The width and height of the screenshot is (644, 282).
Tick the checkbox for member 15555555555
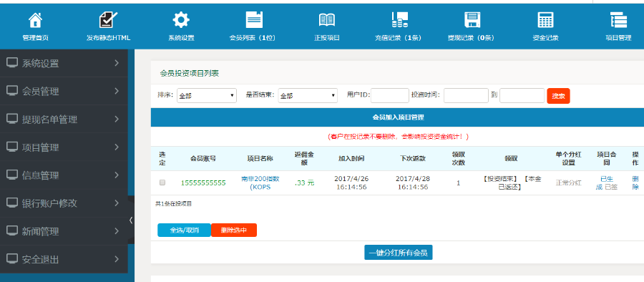tap(162, 183)
